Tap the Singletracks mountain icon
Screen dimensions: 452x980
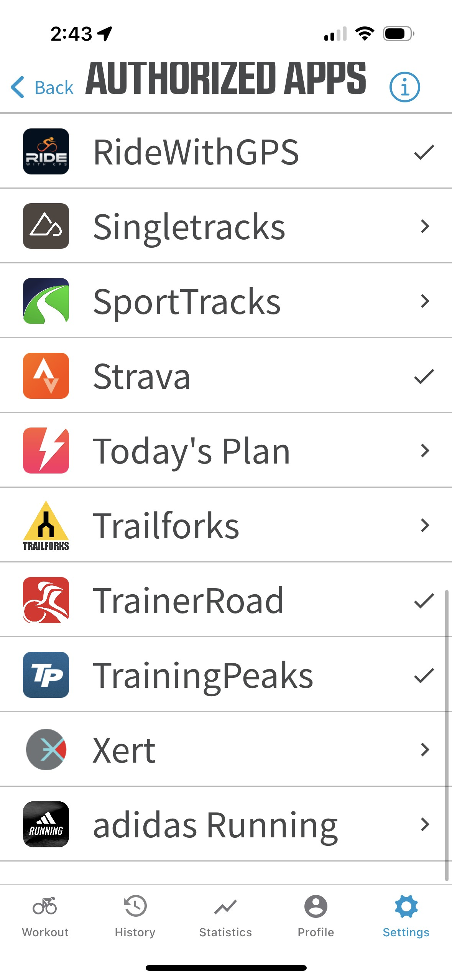(x=46, y=226)
